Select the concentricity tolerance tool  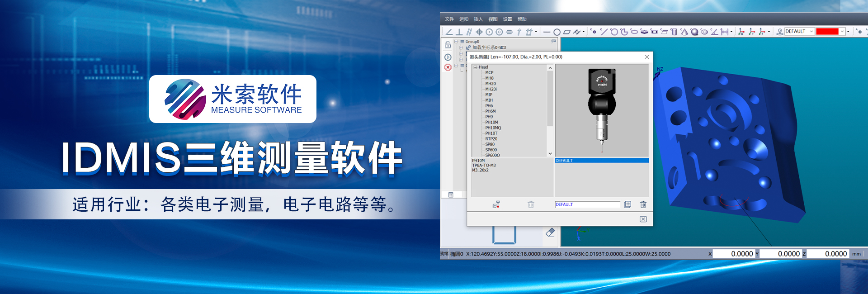[x=489, y=32]
